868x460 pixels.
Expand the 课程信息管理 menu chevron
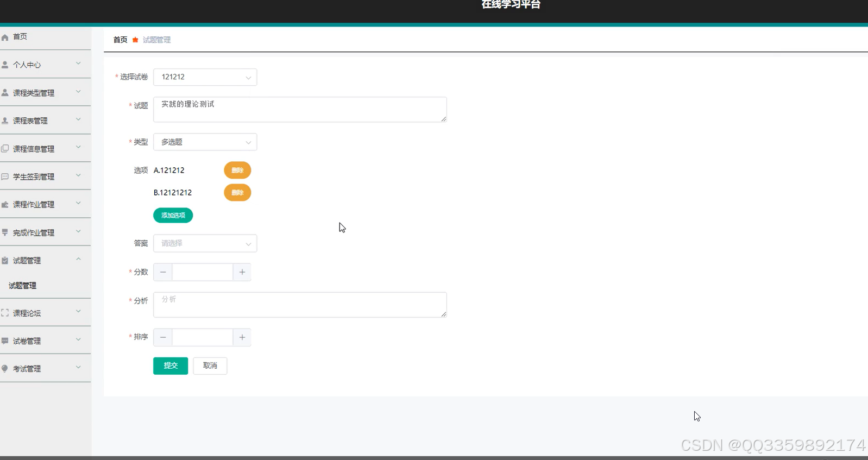coord(78,147)
